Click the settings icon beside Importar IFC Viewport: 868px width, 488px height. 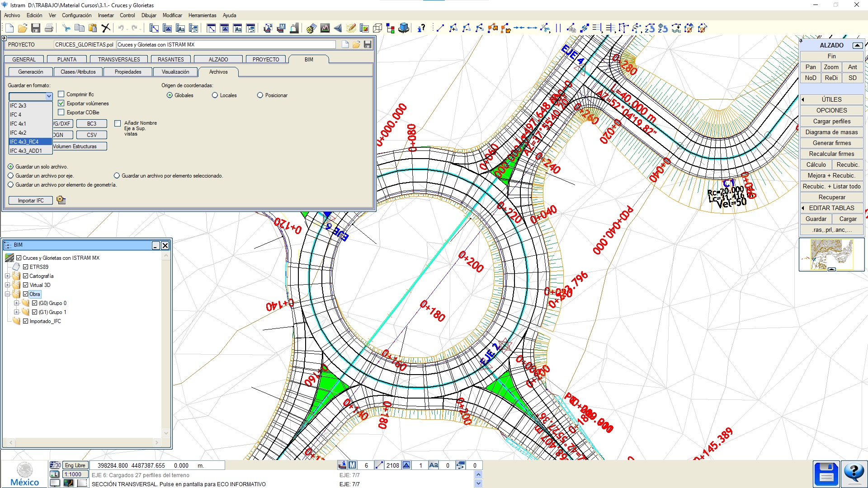click(61, 200)
